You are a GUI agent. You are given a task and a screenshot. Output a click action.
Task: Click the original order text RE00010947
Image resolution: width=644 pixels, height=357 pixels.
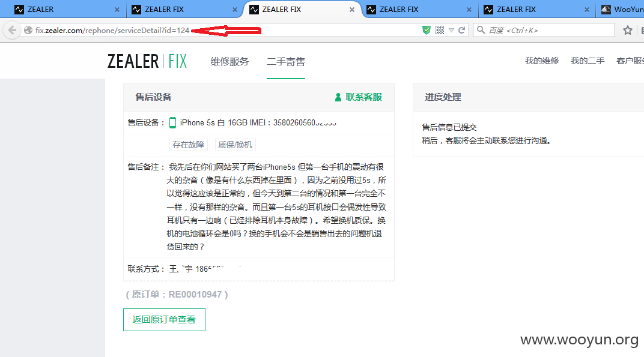[195, 294]
